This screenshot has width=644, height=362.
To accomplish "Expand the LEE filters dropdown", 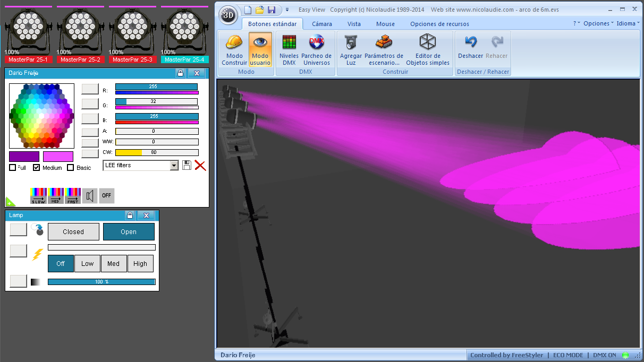I will coord(174,166).
